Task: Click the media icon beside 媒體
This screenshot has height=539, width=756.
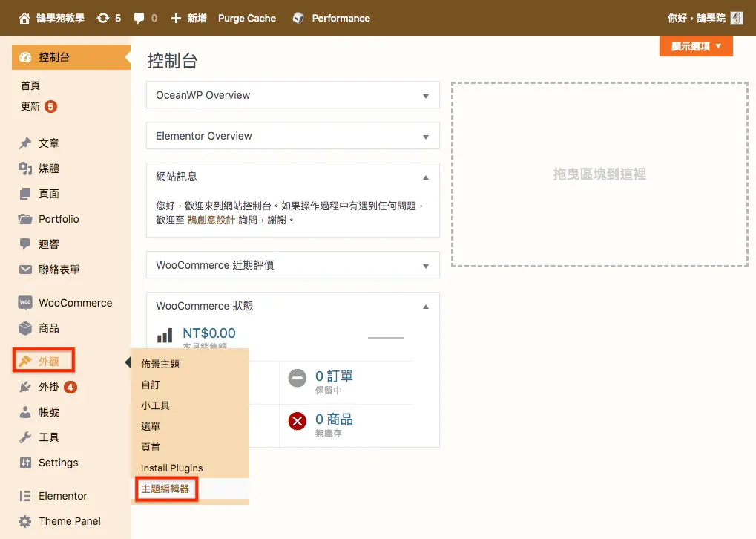Action: click(x=25, y=169)
